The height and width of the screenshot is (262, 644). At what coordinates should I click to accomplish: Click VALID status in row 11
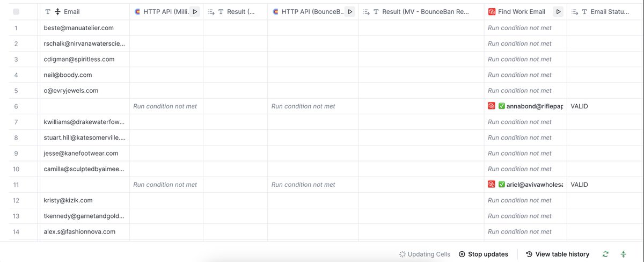(x=579, y=185)
